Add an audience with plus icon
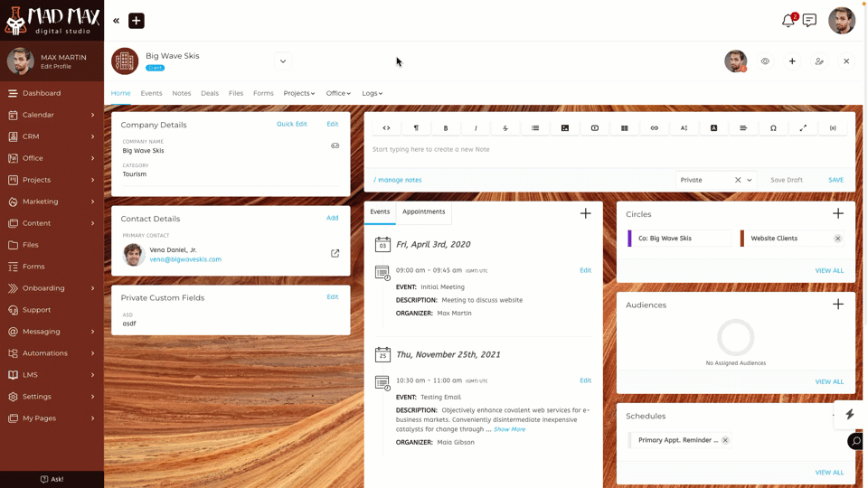This screenshot has width=868, height=488. pos(838,305)
